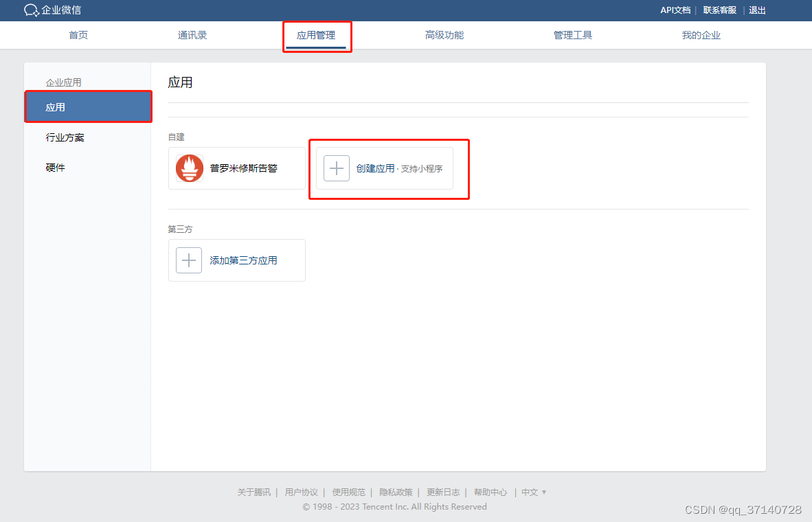Open the 使用规范 footer link
Screen dimensions: 812x522
click(348, 492)
